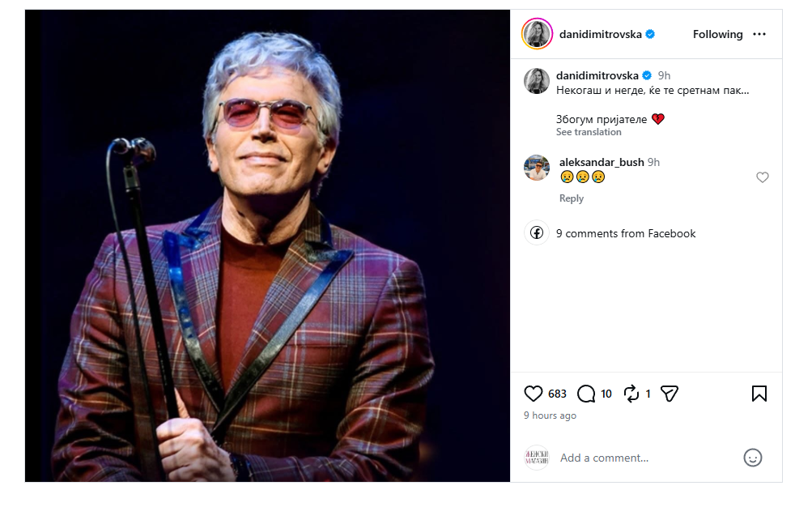Share post with paper plane icon

(x=669, y=394)
